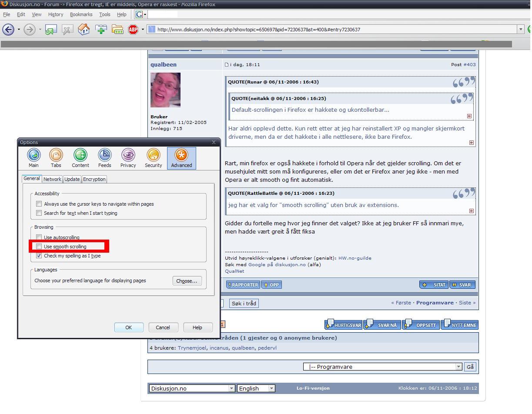Open the Programvare forum jump dropdown
The width and height of the screenshot is (532, 414).
458,367
